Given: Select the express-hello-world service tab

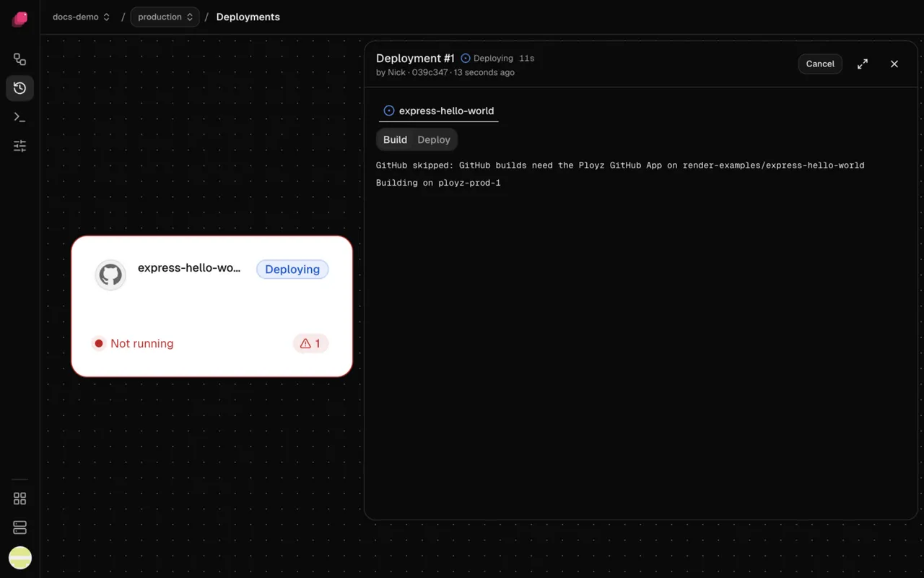Looking at the screenshot, I should click(x=439, y=111).
